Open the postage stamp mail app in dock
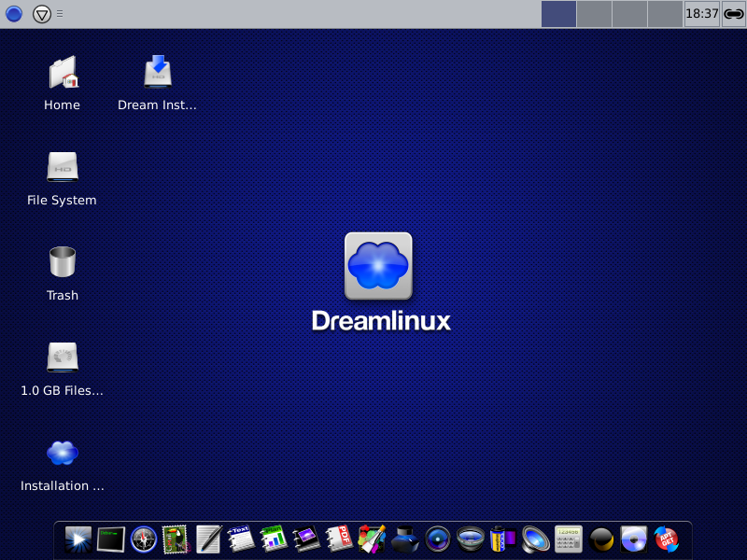This screenshot has width=747, height=560. click(176, 539)
